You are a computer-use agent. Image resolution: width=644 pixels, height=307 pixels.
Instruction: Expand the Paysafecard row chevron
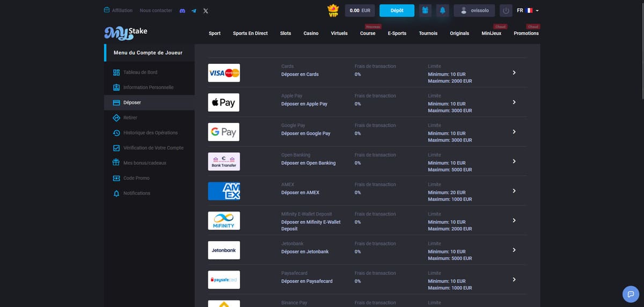point(514,279)
